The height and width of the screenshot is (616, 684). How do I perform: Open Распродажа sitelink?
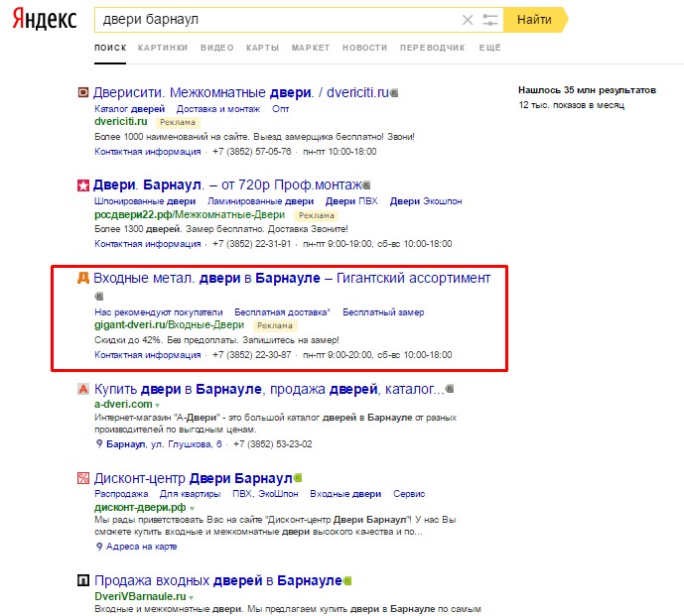(x=121, y=494)
